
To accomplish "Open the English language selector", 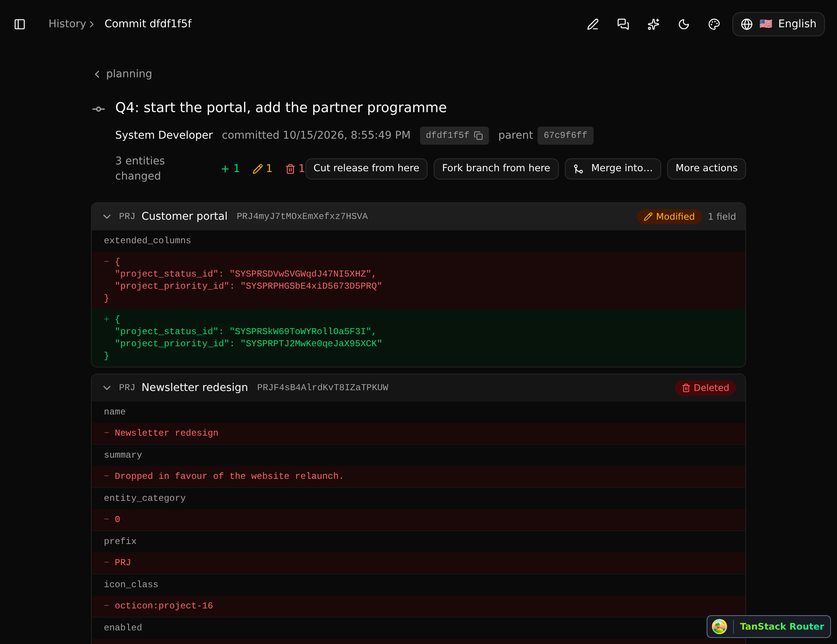I will pyautogui.click(x=778, y=24).
